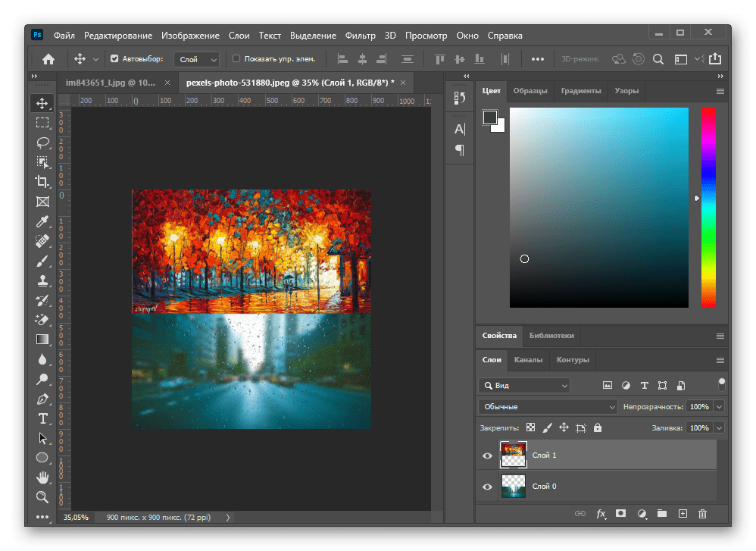Screen dimensions: 756x551
Task: Select the Clone Stamp tool
Action: pos(42,281)
